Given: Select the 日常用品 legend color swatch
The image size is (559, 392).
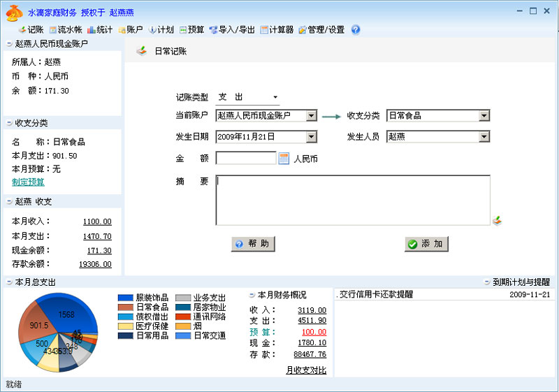Looking at the screenshot, I should [126, 335].
